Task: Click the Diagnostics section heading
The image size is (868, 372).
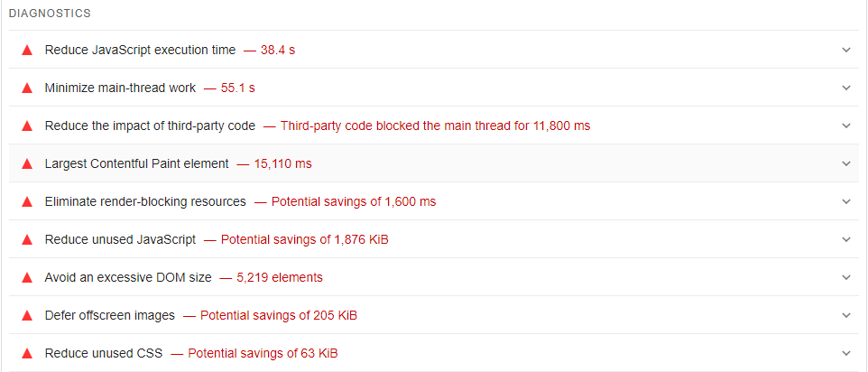Action: 50,14
